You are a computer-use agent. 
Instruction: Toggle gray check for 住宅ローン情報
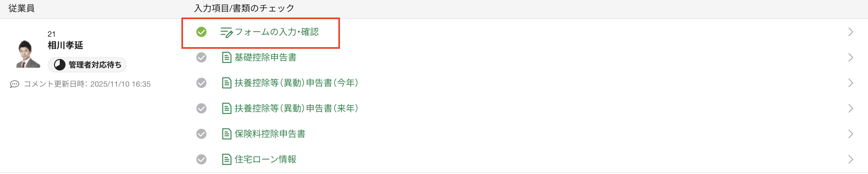click(x=201, y=159)
